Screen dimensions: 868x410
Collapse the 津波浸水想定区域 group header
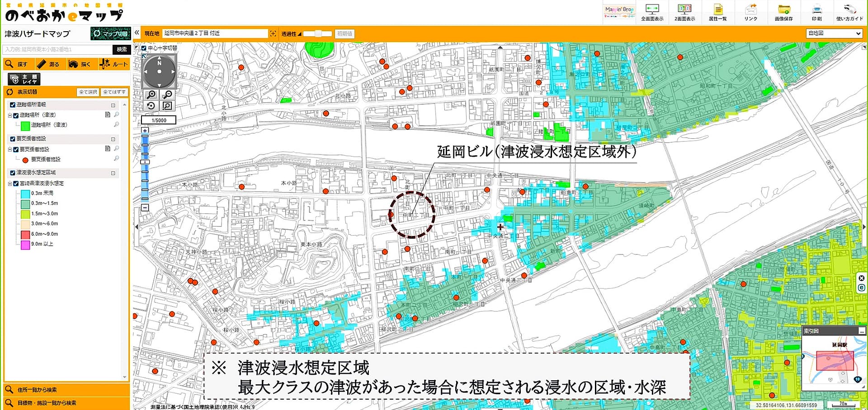(x=113, y=173)
